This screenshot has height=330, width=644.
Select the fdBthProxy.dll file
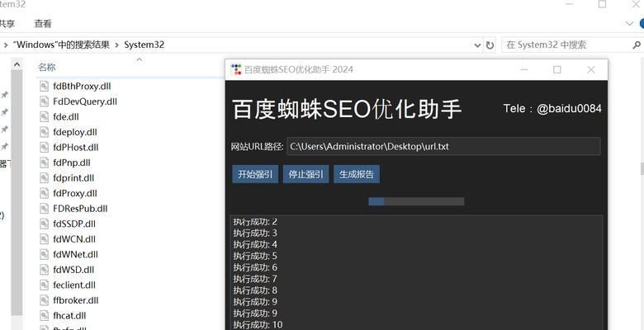82,86
